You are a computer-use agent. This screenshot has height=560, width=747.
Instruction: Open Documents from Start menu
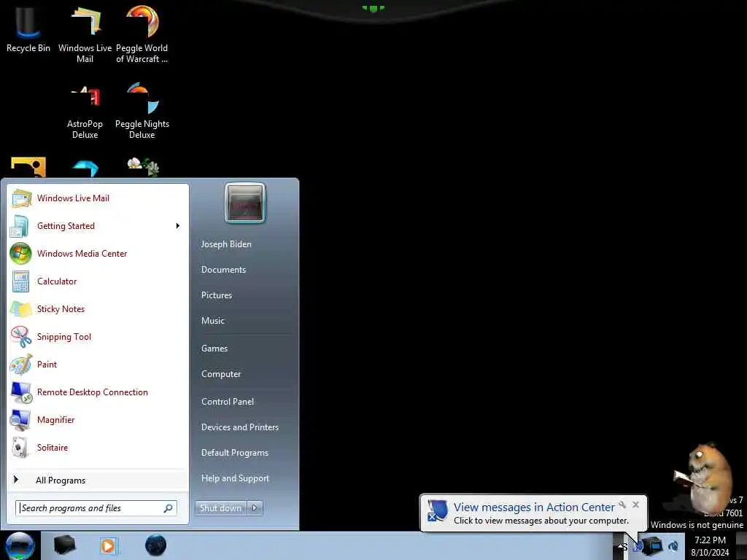pos(223,270)
